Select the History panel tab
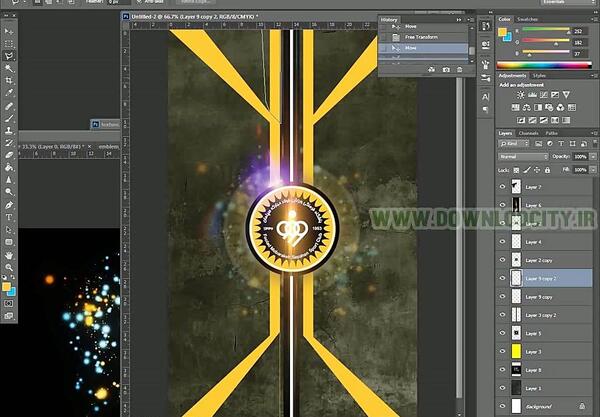This screenshot has width=600, height=417. (389, 20)
